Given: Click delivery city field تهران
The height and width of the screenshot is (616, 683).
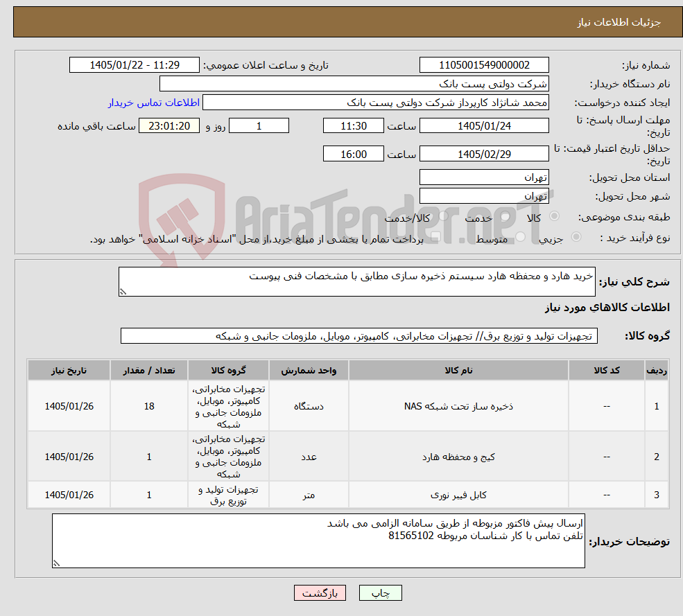Looking at the screenshot, I should [x=484, y=196].
